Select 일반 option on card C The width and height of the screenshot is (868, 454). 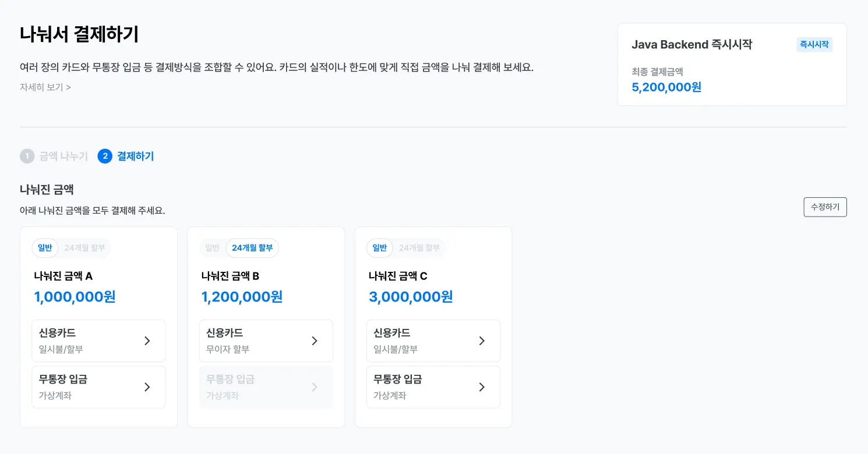(x=380, y=248)
